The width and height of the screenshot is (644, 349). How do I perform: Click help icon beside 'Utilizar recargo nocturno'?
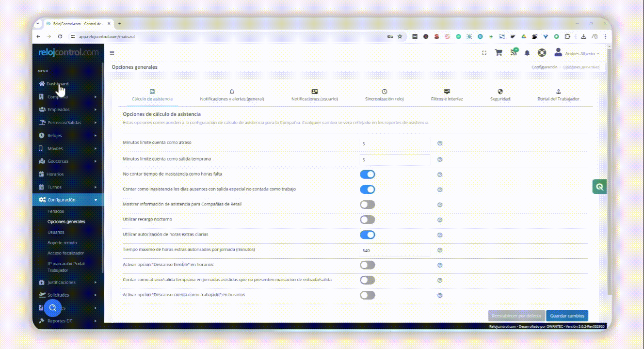point(440,220)
